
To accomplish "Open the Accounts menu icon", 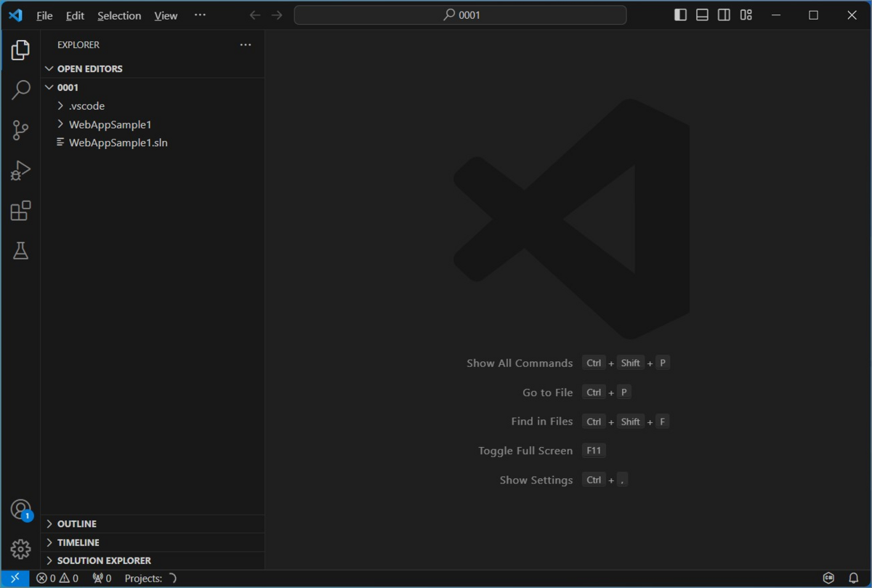I will (x=20, y=510).
